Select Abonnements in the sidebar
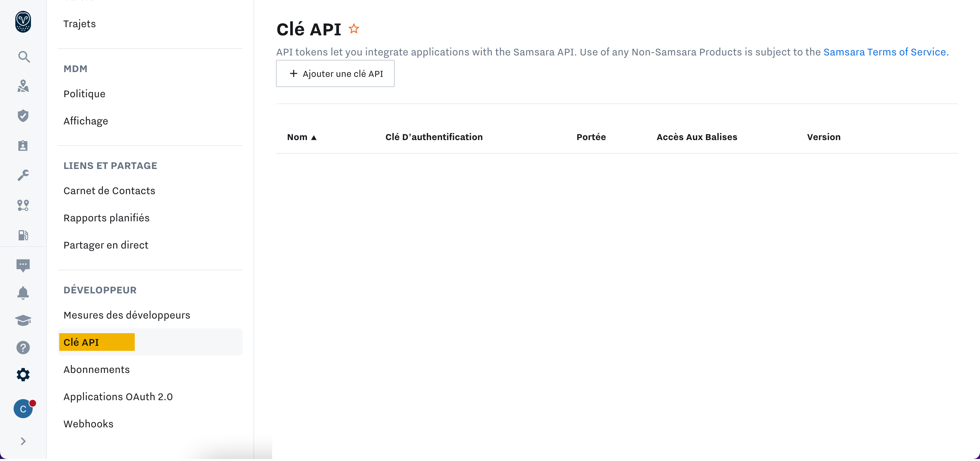Viewport: 980px width, 461px height. point(97,370)
